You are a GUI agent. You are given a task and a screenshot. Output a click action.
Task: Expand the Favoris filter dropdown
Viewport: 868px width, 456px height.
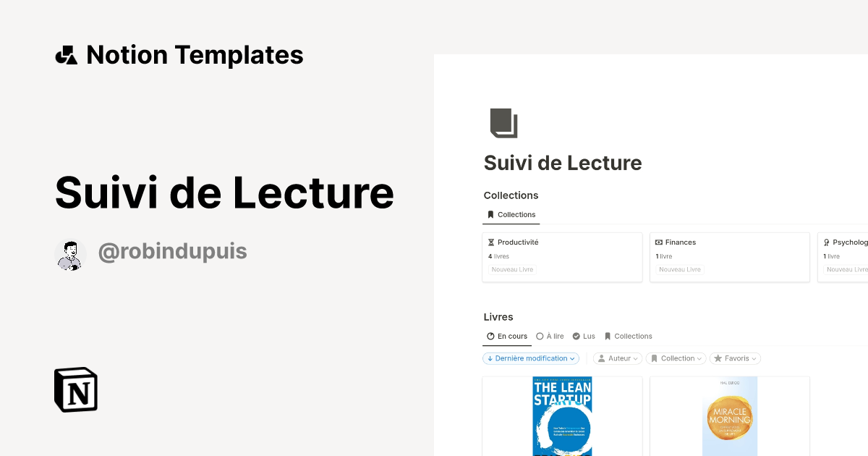[x=735, y=358]
